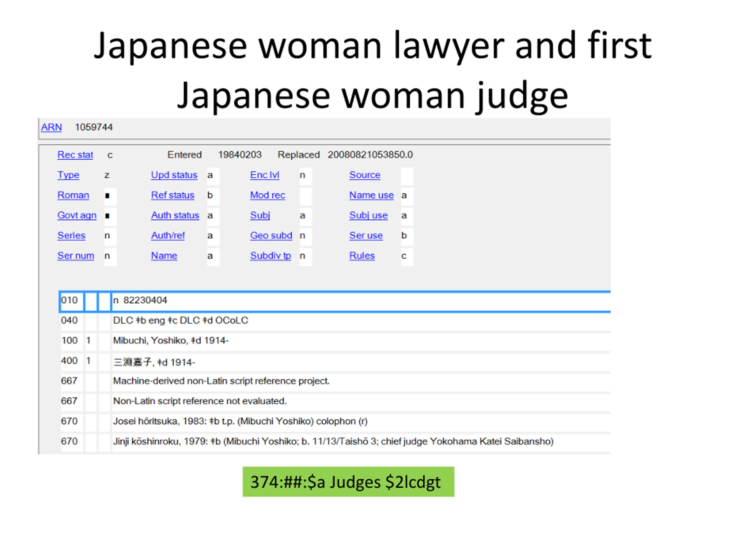Click the Roman link
This screenshot has width=747, height=560.
[73, 195]
